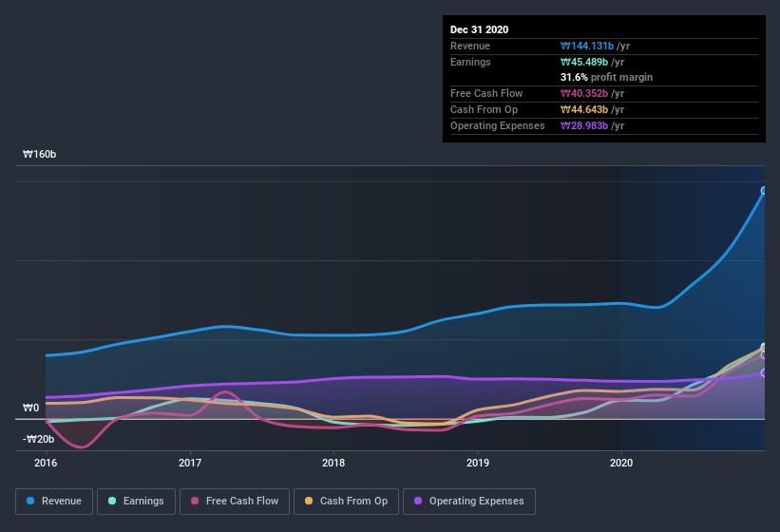Image resolution: width=780 pixels, height=532 pixels.
Task: Click the Revenue line end-point marker
Action: point(764,191)
